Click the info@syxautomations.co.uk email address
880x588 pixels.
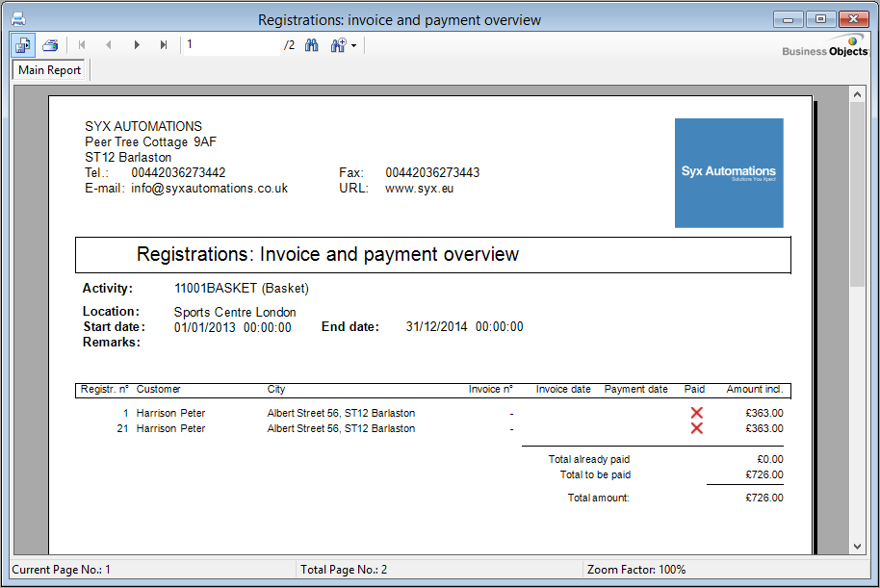pyautogui.click(x=209, y=189)
